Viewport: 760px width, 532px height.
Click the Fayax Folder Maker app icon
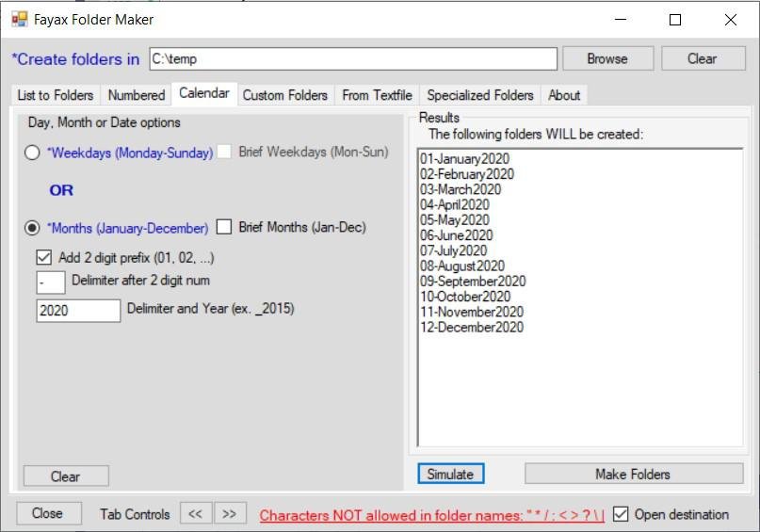pos(20,20)
